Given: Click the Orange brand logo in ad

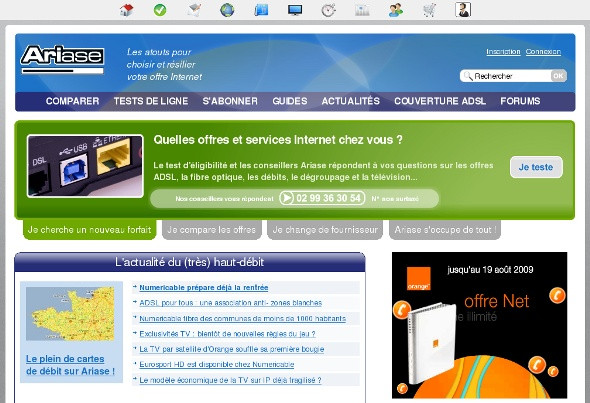Looking at the screenshot, I should click(418, 279).
